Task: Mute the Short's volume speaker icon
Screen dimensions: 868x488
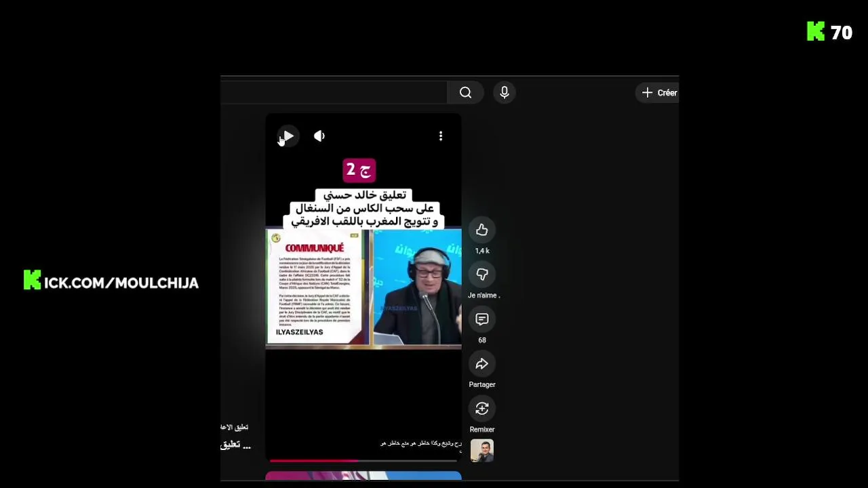Action: [x=319, y=136]
